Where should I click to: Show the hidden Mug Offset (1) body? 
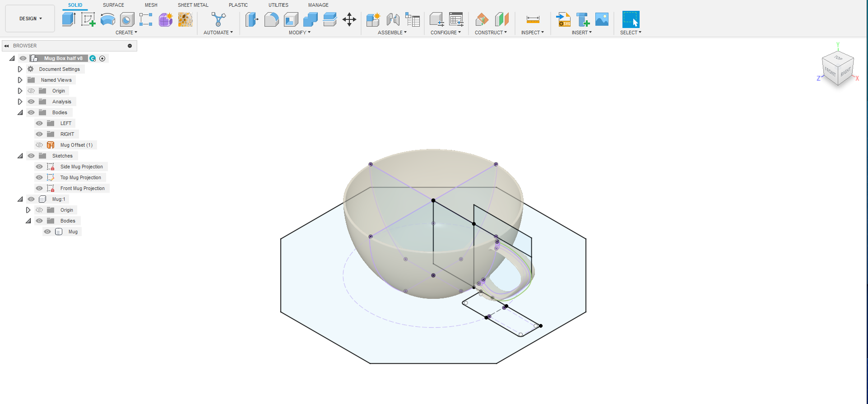tap(39, 145)
